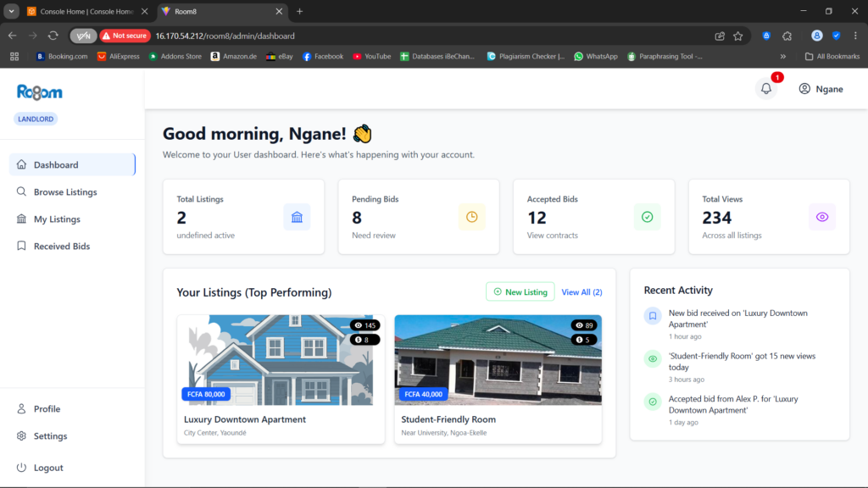This screenshot has height=488, width=868.
Task: Click the eye icon for 15 new views activity
Action: [653, 359]
